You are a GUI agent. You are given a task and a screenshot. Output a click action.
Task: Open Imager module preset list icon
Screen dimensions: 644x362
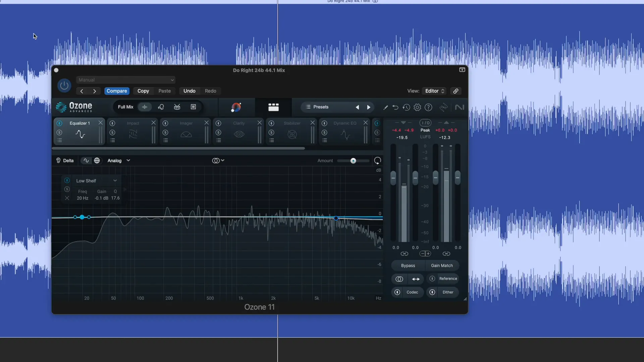tap(165, 140)
